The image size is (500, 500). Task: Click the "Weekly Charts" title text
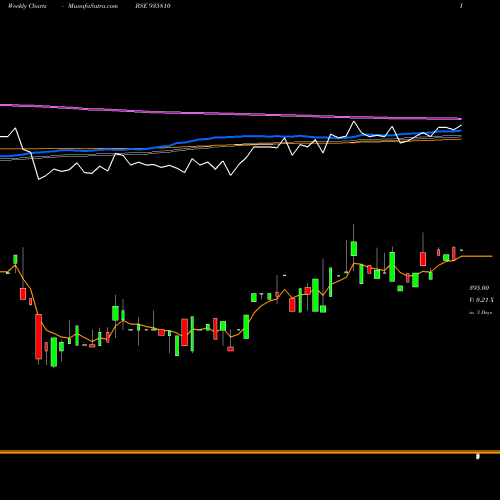coord(27,6)
